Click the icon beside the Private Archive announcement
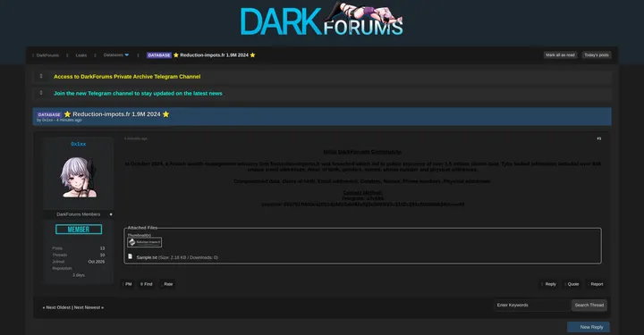The image size is (644, 335). 41,76
